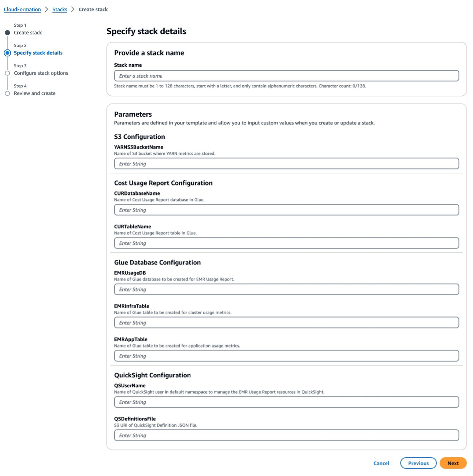Image resolution: width=473 pixels, height=476 pixels.
Task: Click the Next button
Action: pos(453,463)
